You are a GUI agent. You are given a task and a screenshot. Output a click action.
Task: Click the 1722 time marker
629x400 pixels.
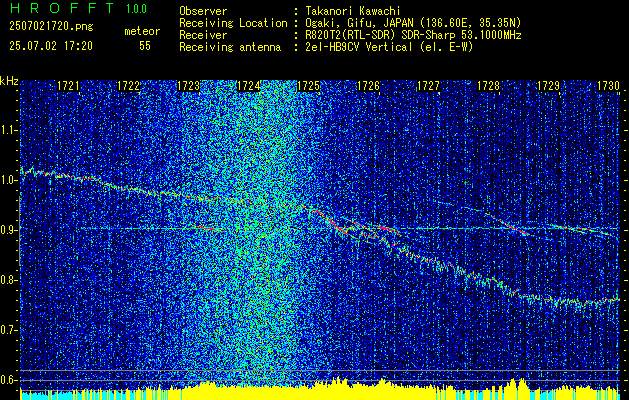128,85
